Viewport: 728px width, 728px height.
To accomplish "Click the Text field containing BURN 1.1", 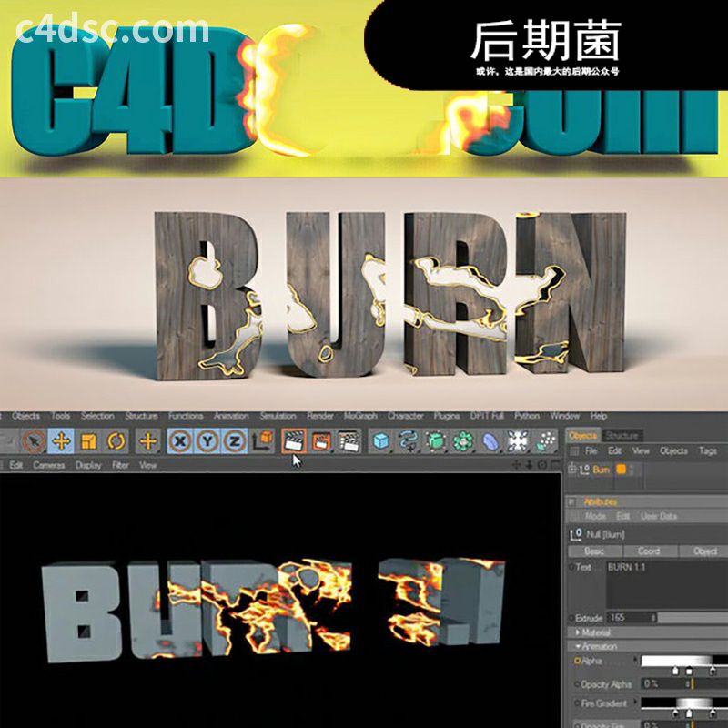I will [667, 584].
